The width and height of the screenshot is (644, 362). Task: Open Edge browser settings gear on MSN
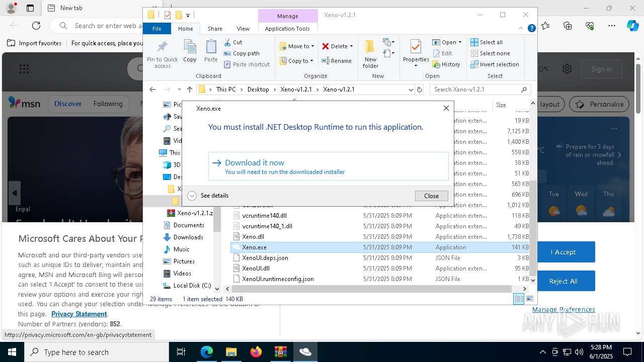pos(567,69)
